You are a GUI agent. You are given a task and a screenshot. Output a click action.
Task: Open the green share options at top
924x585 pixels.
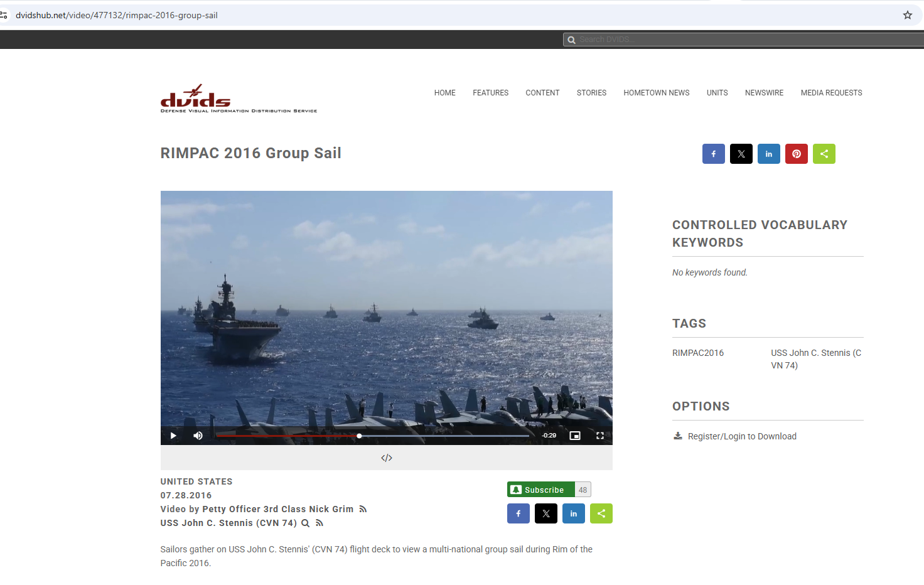point(824,154)
